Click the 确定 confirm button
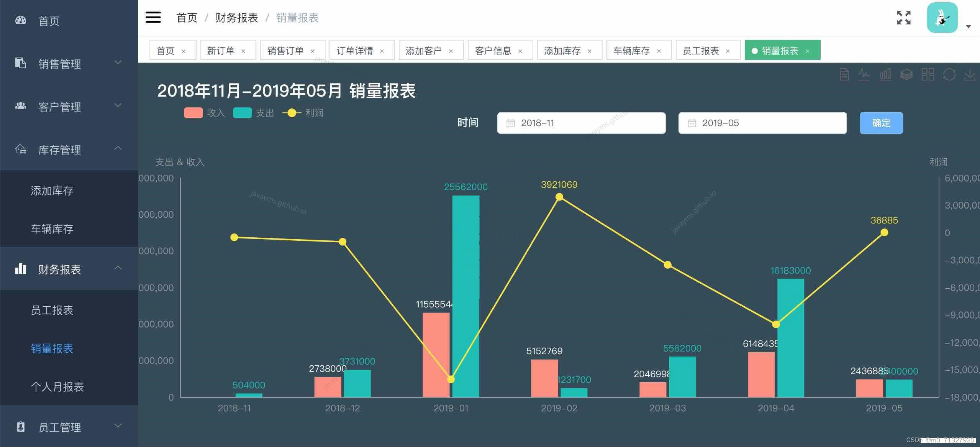 (881, 123)
